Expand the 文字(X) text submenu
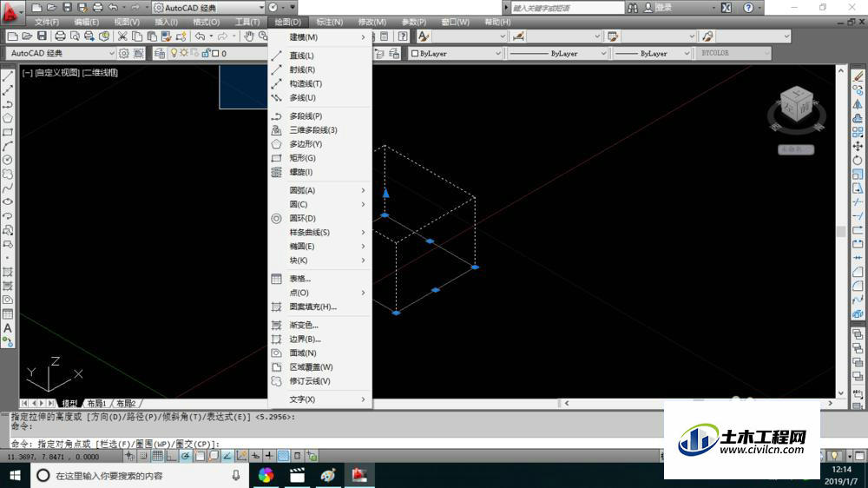The height and width of the screenshot is (488, 868). 319,399
